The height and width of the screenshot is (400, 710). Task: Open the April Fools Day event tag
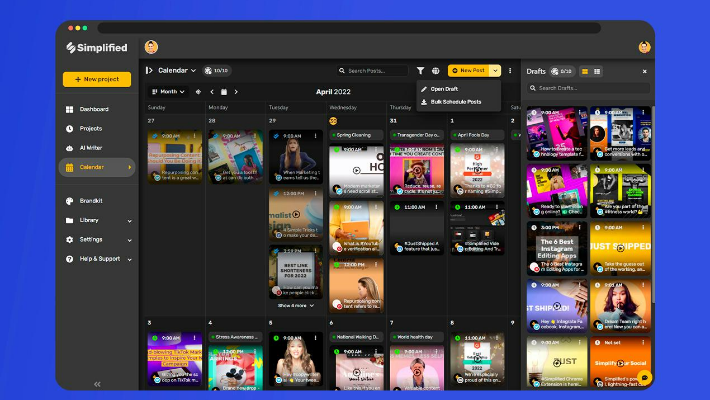click(477, 135)
